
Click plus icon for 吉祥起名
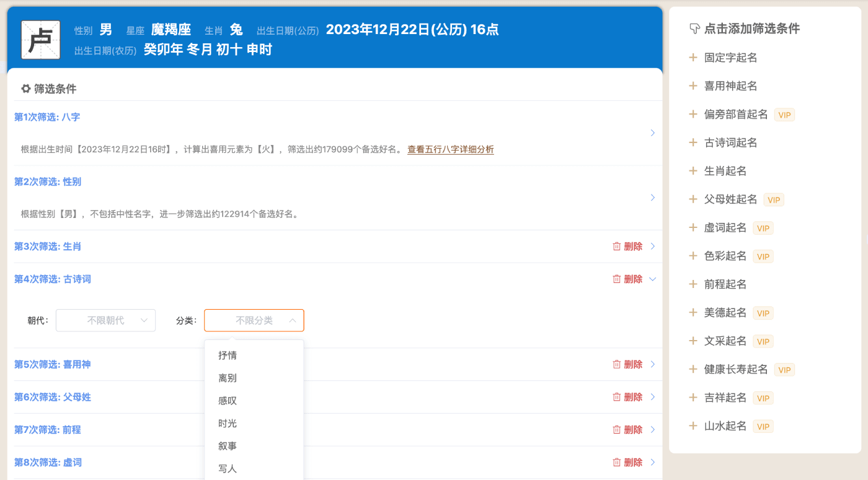693,398
